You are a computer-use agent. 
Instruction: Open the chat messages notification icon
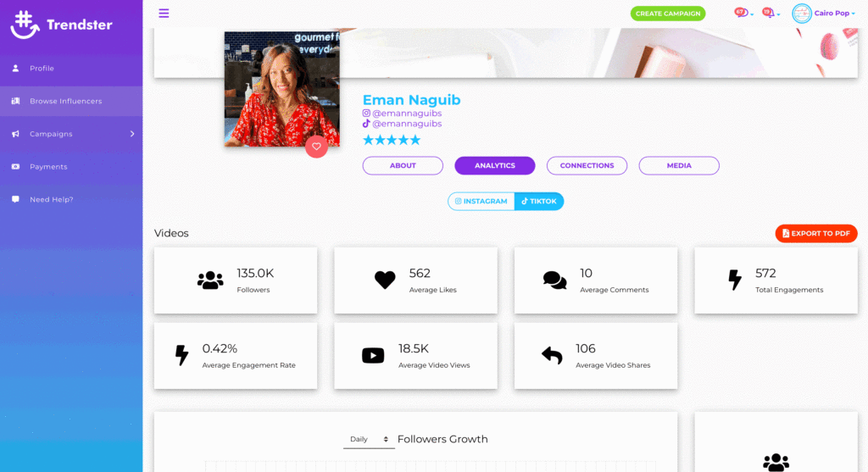pyautogui.click(x=741, y=13)
